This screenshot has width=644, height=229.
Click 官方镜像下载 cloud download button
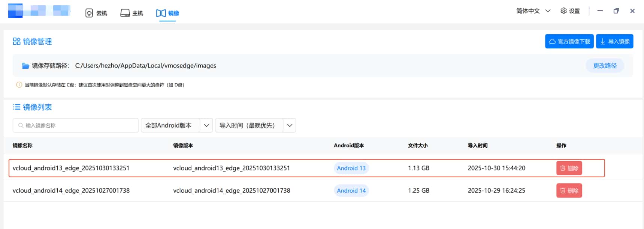pos(569,41)
